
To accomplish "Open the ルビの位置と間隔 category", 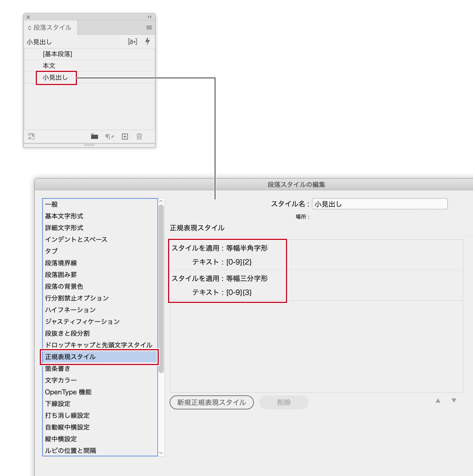I will [x=100, y=450].
